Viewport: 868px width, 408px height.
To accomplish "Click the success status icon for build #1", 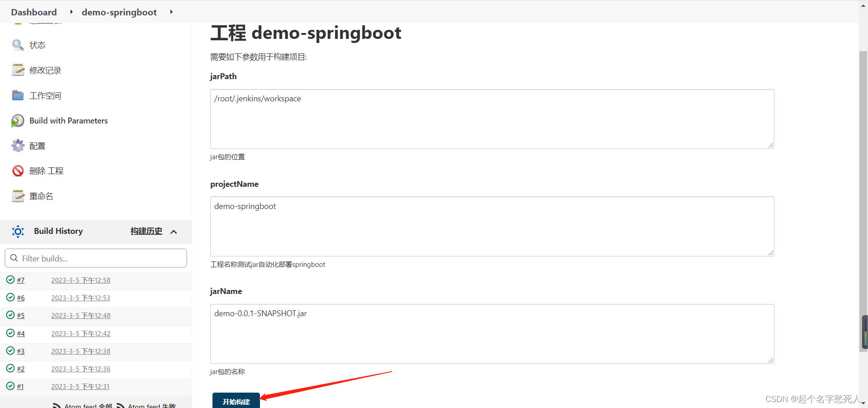I will (x=10, y=386).
